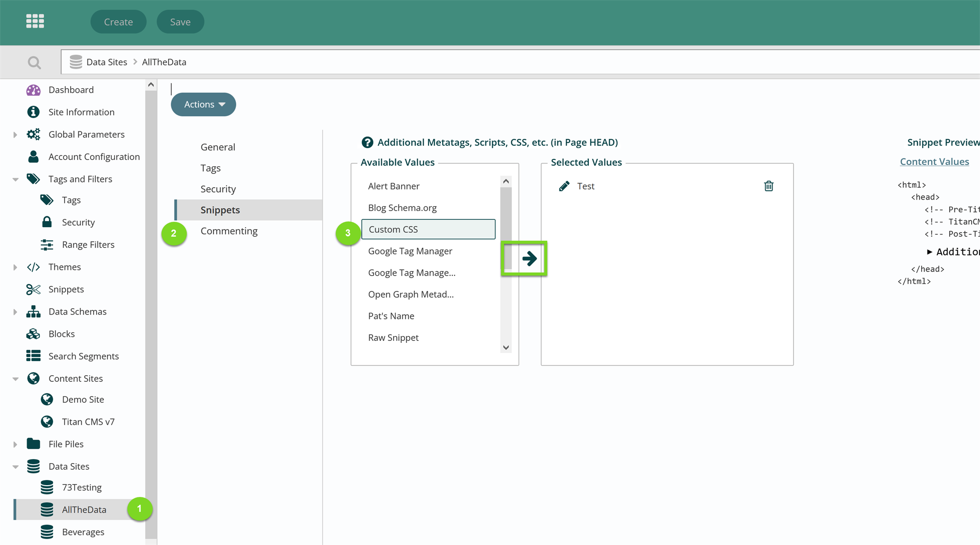Viewport: 980px width, 545px height.
Task: Edit the Test snippet with pencil icon
Action: click(x=564, y=186)
